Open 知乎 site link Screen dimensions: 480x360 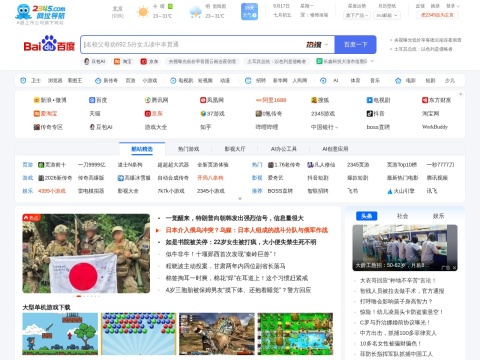click(x=205, y=127)
